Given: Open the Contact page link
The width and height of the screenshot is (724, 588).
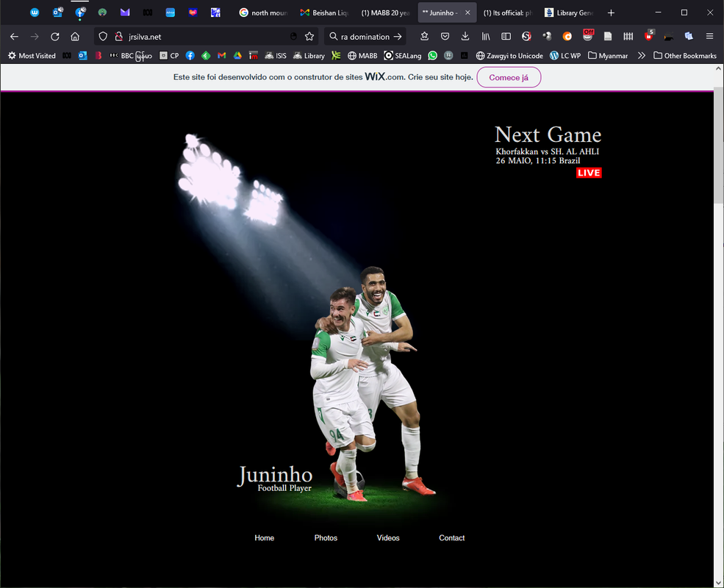Looking at the screenshot, I should tap(451, 538).
